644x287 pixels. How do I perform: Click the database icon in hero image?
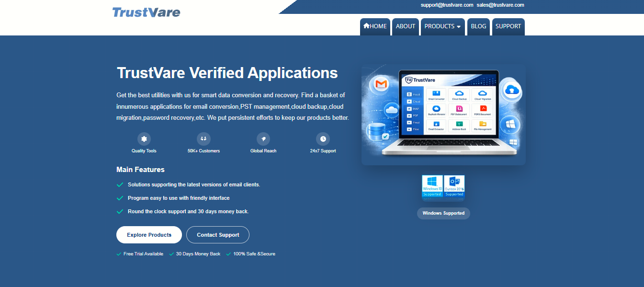(x=377, y=132)
